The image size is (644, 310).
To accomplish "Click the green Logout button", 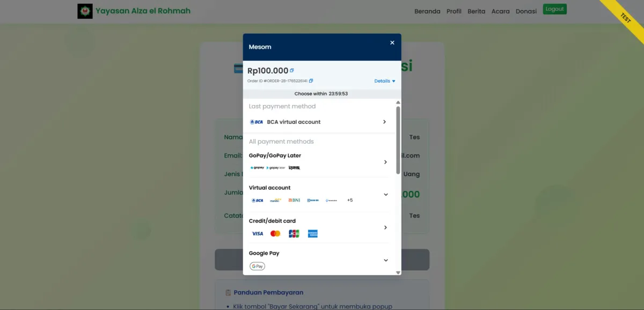I will point(555,9).
